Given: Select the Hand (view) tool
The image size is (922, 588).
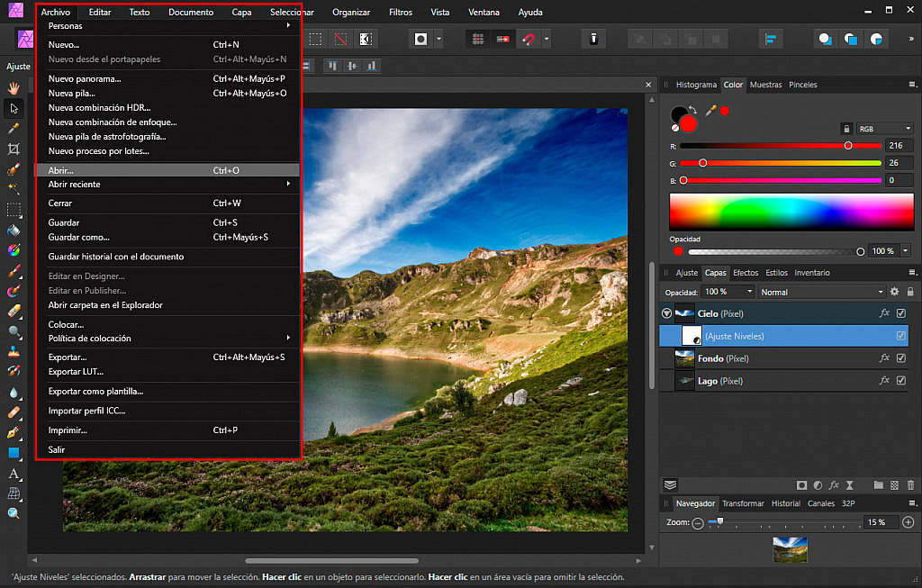Looking at the screenshot, I should tap(14, 87).
